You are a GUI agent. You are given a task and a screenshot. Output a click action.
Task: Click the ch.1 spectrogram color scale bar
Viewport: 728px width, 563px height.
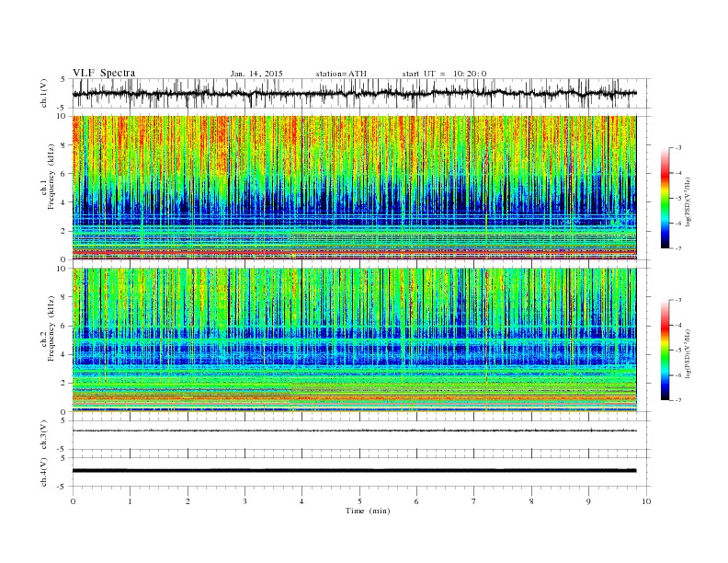tap(665, 198)
